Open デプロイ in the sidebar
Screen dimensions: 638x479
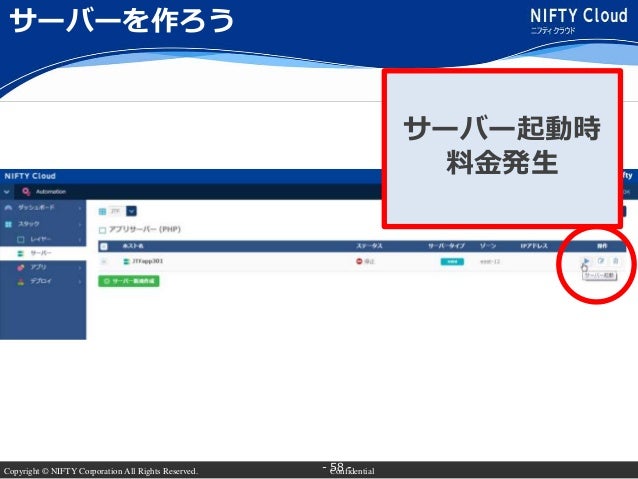(41, 281)
